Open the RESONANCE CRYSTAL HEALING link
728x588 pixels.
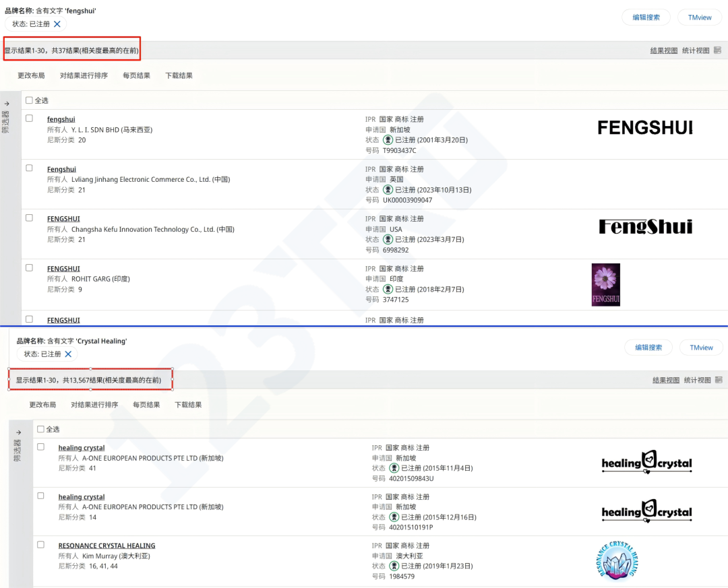[107, 546]
